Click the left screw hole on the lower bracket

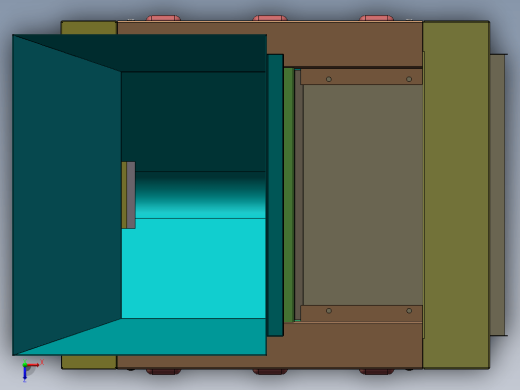(x=329, y=311)
